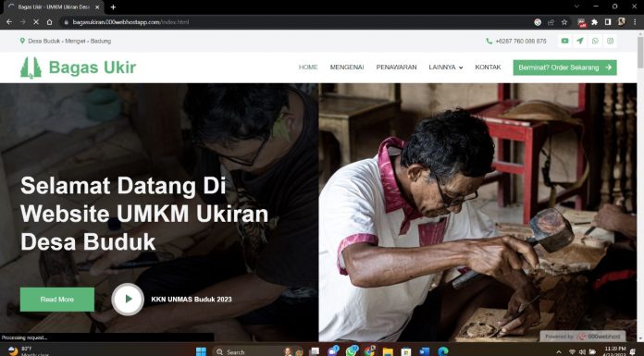
Task: Click the phone number +6287 760 088 876
Action: point(521,41)
